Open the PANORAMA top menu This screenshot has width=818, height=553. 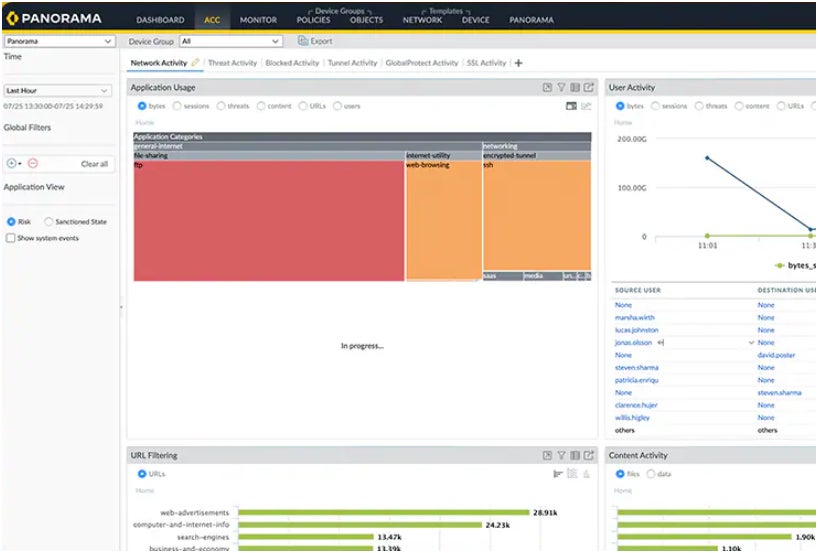click(532, 20)
